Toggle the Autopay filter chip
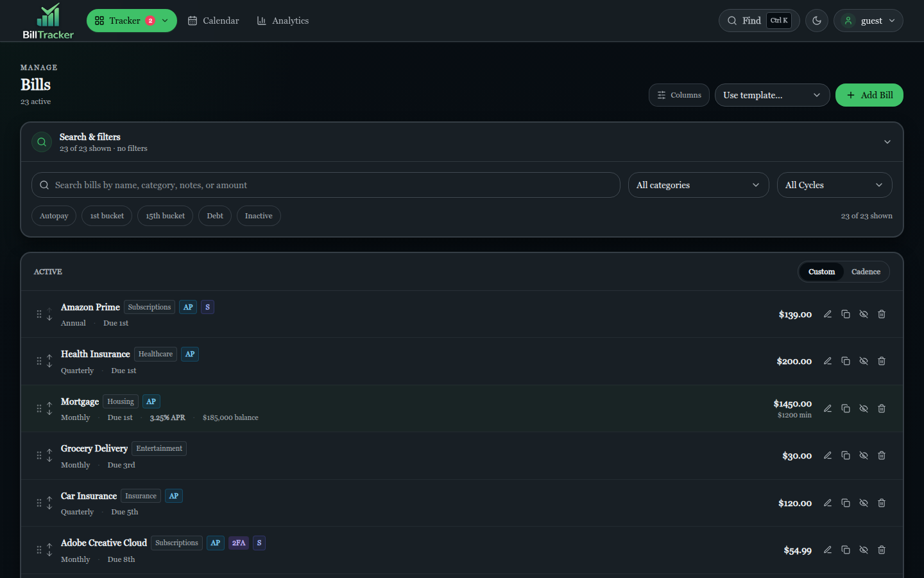 pos(54,216)
